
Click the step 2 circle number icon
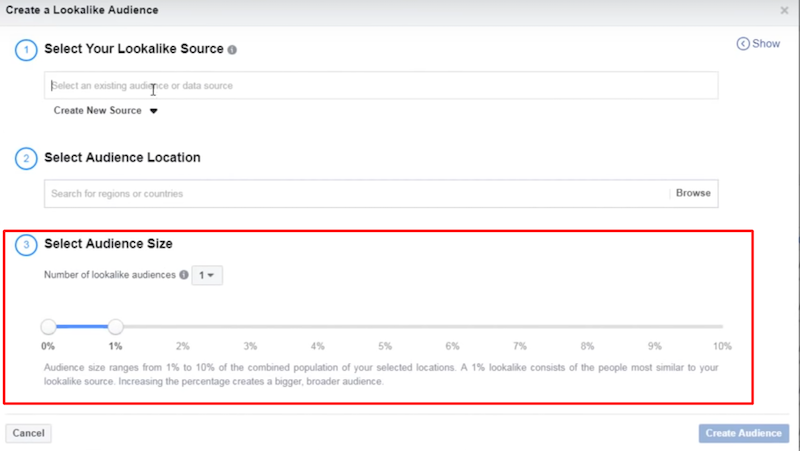click(25, 158)
